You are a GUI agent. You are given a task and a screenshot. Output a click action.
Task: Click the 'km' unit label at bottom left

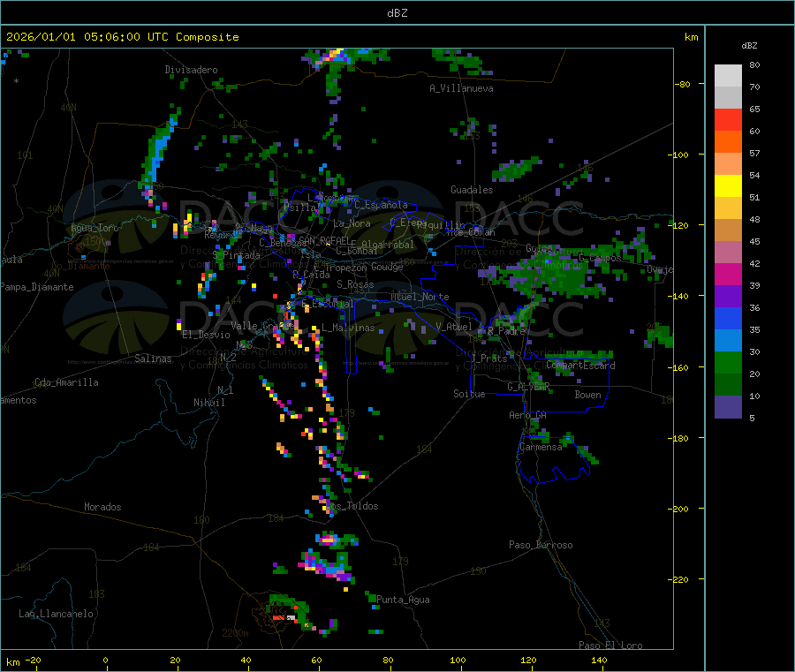pyautogui.click(x=12, y=662)
